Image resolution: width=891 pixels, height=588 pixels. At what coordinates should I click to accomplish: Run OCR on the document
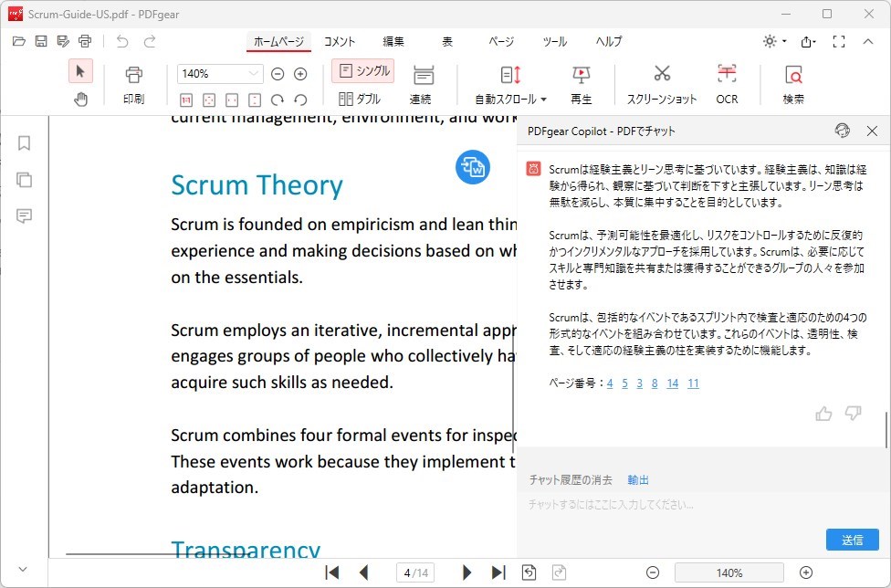click(x=727, y=82)
